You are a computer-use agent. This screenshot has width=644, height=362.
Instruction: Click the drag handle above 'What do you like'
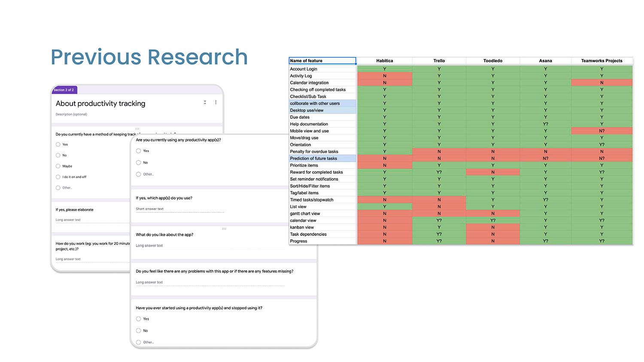[x=224, y=229]
